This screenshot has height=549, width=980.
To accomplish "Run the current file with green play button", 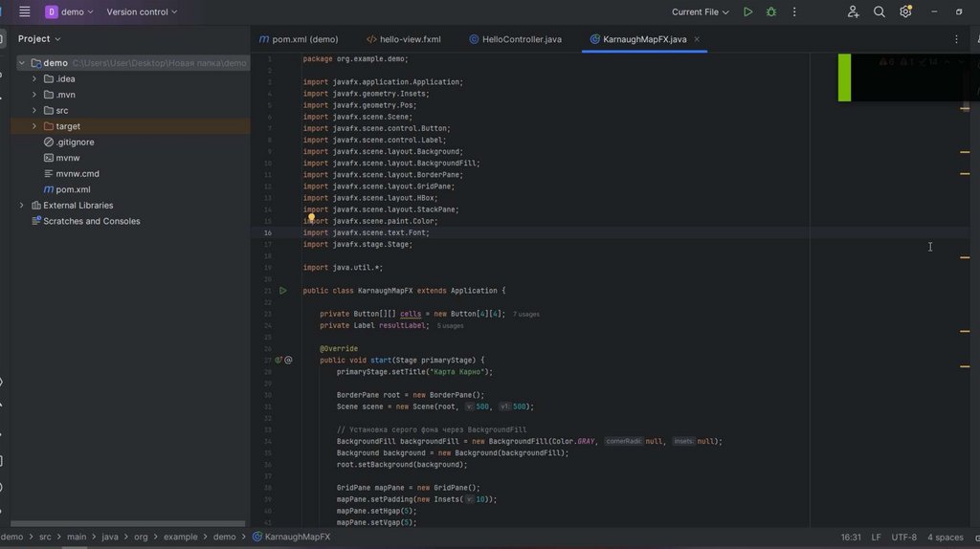I will coord(747,12).
